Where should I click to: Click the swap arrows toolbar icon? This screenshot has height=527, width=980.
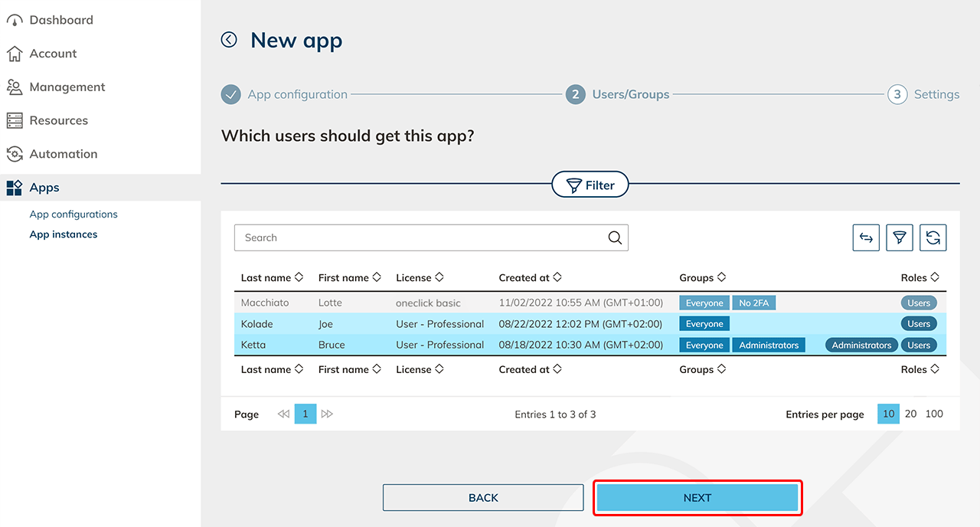pyautogui.click(x=866, y=238)
